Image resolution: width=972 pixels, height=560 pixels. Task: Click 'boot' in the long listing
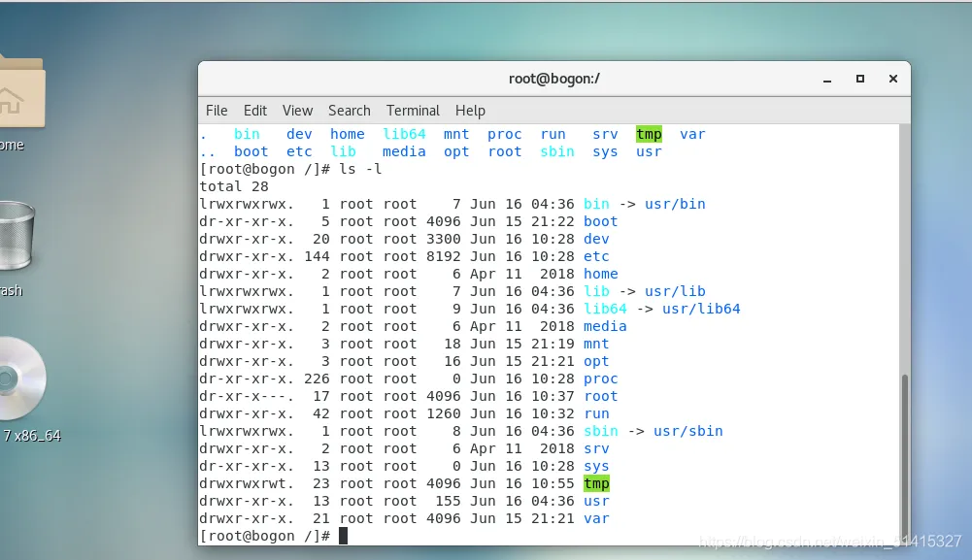(x=601, y=221)
